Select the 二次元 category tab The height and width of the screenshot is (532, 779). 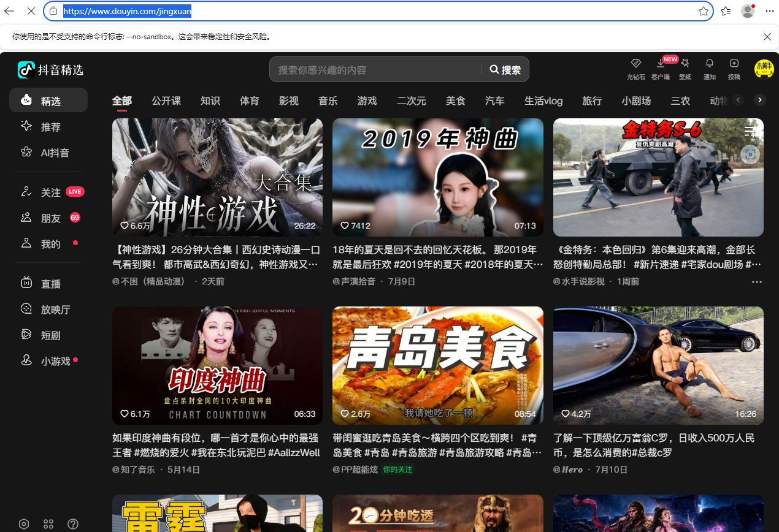tap(412, 101)
